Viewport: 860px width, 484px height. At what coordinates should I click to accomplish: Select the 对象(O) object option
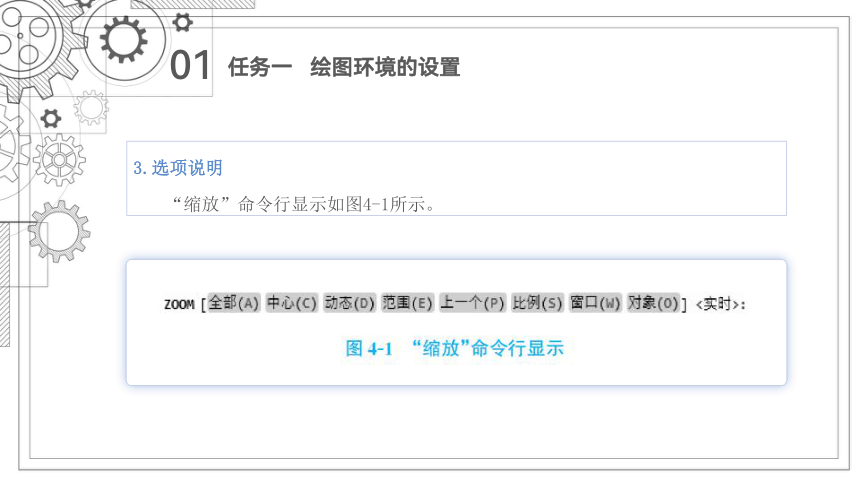tap(653, 303)
